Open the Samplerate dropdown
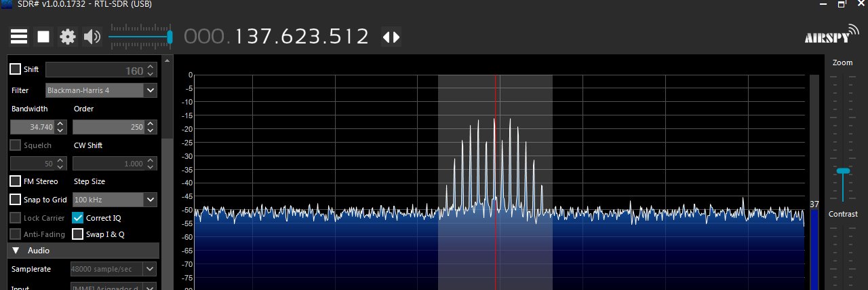This screenshot has height=290, width=868. click(114, 269)
